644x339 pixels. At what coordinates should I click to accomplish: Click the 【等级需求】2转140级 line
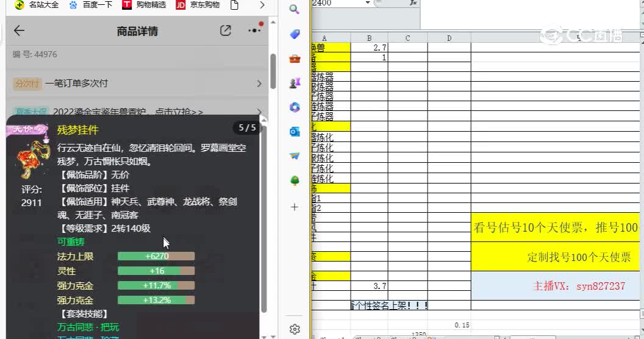tap(104, 228)
